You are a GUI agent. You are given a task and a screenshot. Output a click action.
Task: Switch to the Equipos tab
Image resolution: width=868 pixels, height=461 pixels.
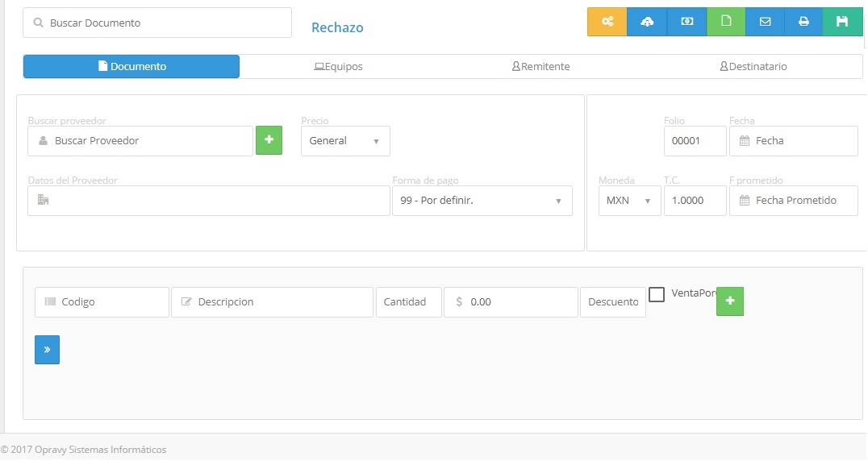(x=339, y=67)
